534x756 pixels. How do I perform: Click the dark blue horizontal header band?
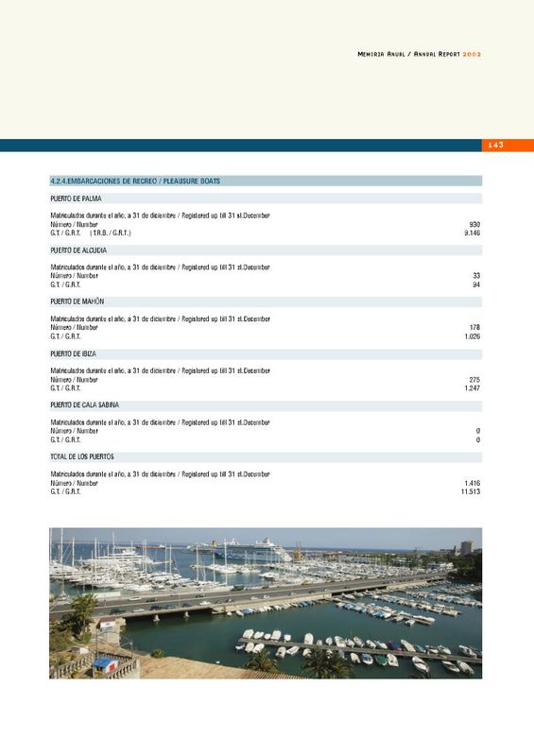coord(241,146)
